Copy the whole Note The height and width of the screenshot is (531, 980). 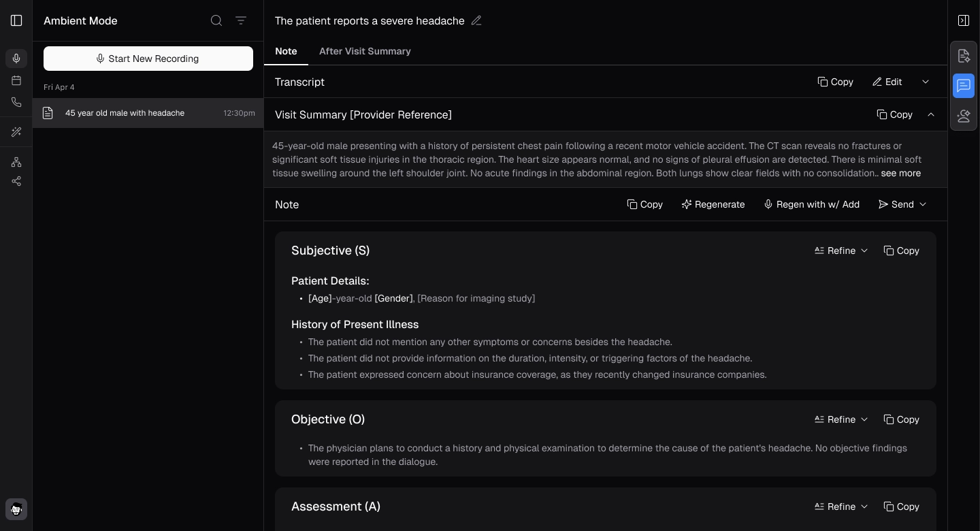pos(644,204)
